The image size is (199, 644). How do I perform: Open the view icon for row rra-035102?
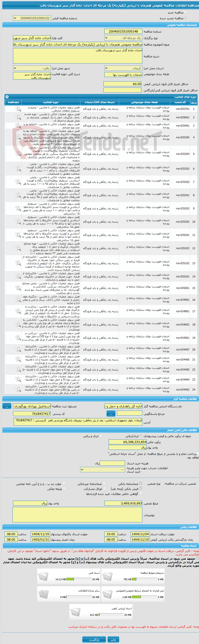pyautogui.click(x=18, y=263)
